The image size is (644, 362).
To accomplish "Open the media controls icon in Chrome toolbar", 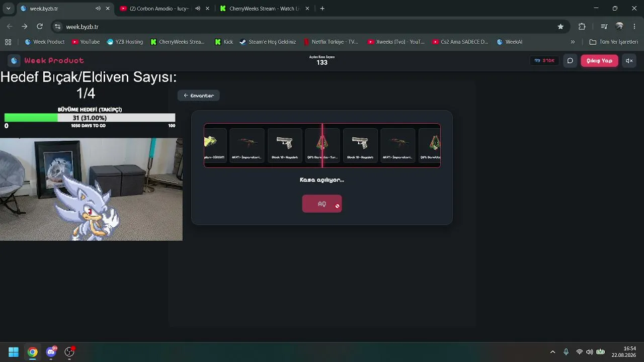I will [x=604, y=27].
